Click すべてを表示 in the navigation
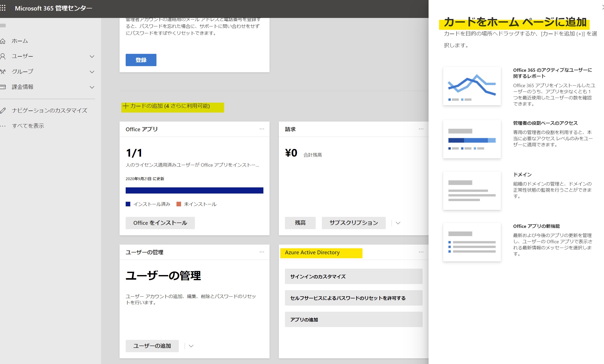 pyautogui.click(x=28, y=126)
